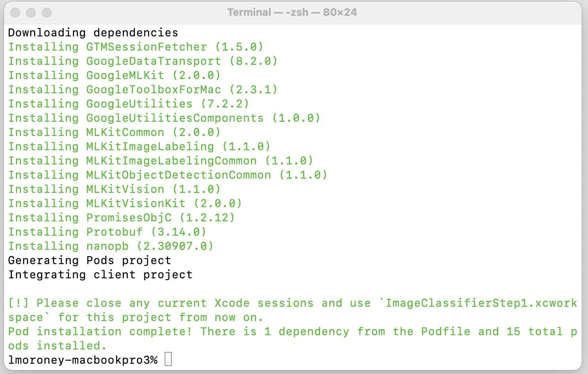Click the MLKitImageLabelingCommon install line
The height and width of the screenshot is (374, 588).
tap(161, 161)
